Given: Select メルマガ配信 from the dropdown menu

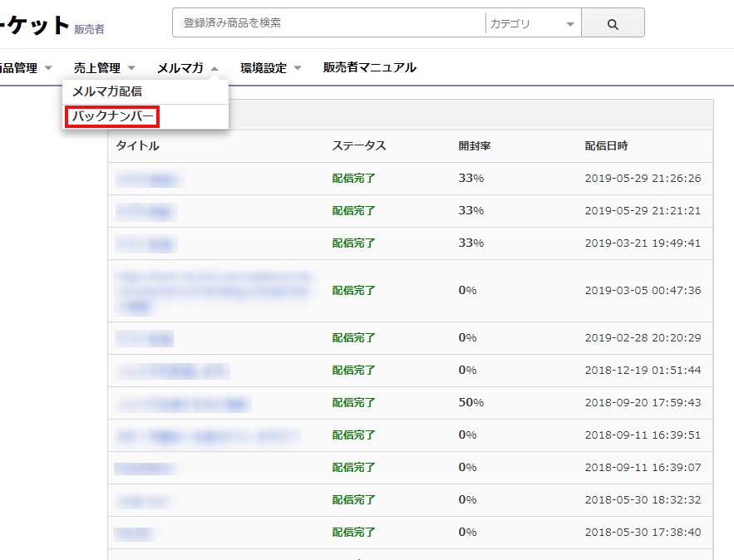Looking at the screenshot, I should click(x=107, y=91).
